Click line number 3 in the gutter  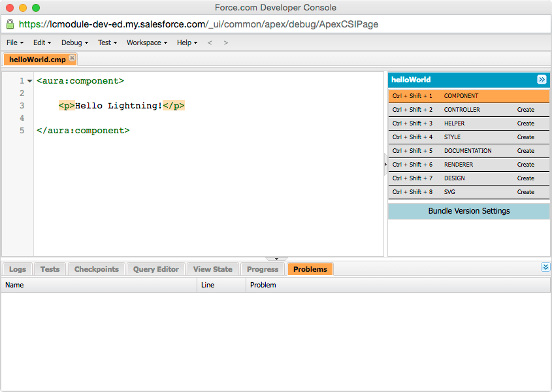[22, 106]
